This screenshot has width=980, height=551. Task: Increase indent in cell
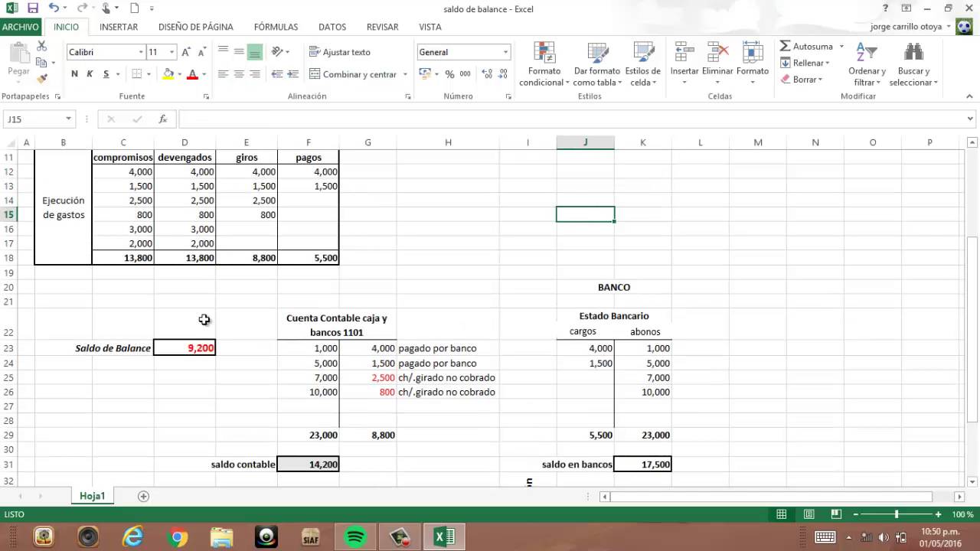click(293, 74)
